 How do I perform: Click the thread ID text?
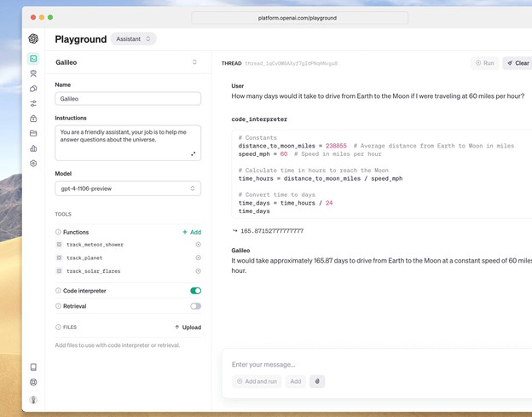click(291, 63)
